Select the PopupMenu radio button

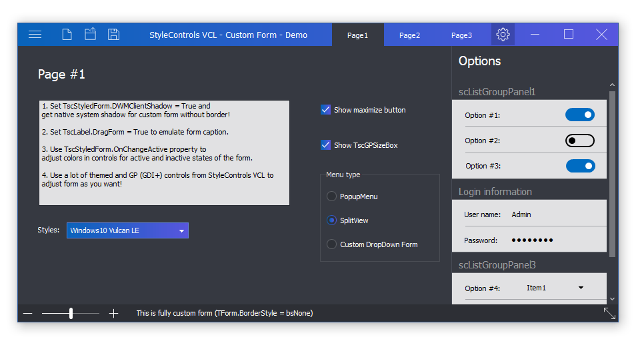click(331, 196)
